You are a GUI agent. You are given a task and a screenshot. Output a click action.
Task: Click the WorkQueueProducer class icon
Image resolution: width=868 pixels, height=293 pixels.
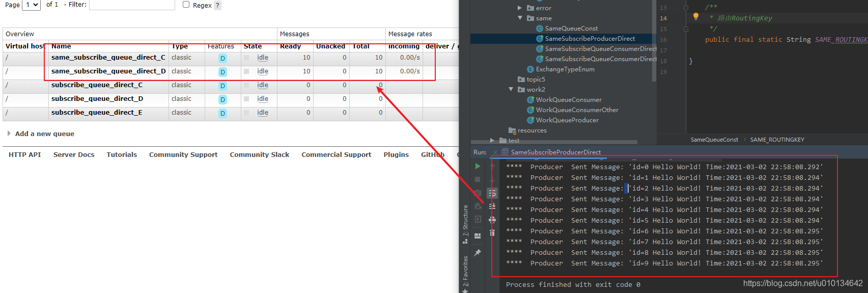tap(530, 120)
